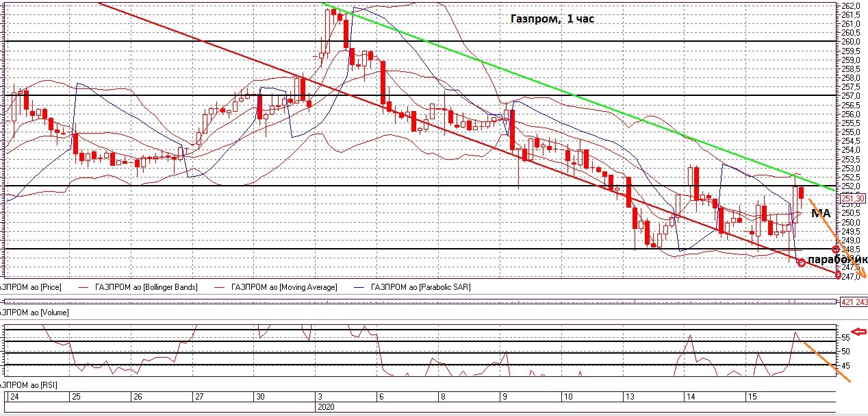Viewport: 868px width, 416px height.
Task: Click date 8 on the time axis
Action: (x=443, y=397)
